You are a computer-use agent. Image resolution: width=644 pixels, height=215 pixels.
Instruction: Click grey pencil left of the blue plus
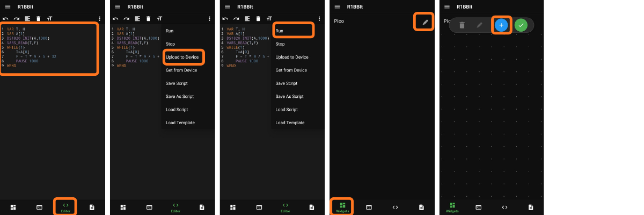(x=480, y=25)
